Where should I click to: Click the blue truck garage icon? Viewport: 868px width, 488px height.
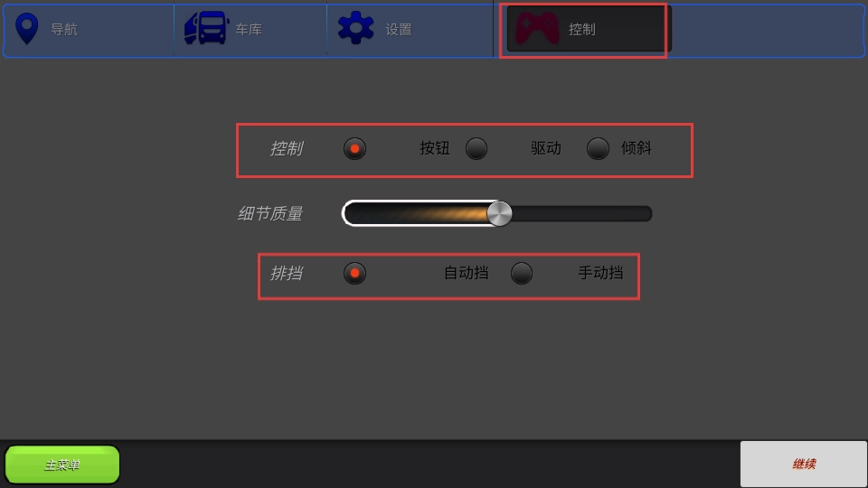(206, 28)
